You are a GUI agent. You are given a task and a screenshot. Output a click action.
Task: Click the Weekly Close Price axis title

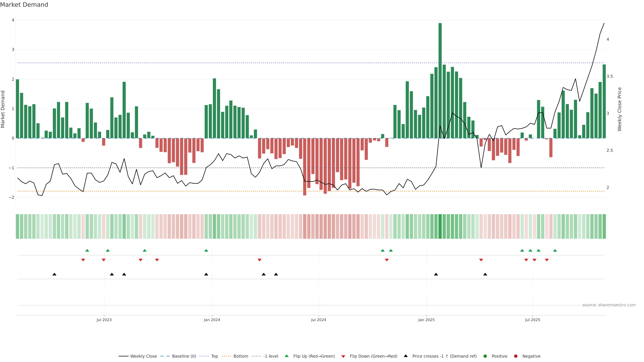620,109
